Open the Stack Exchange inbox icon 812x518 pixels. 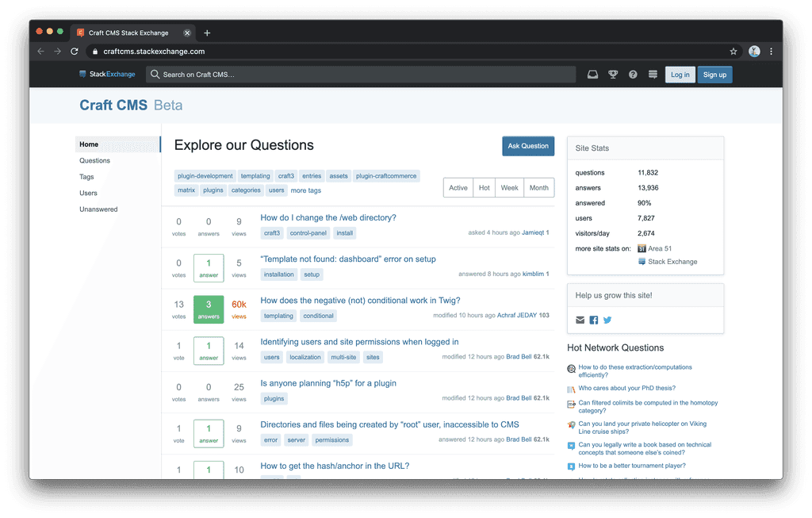pos(592,75)
